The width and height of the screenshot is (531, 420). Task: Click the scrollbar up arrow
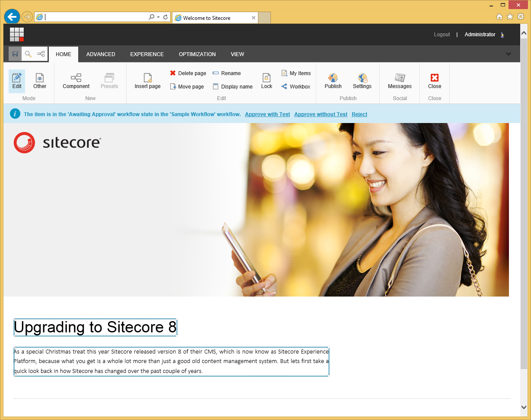pos(524,33)
